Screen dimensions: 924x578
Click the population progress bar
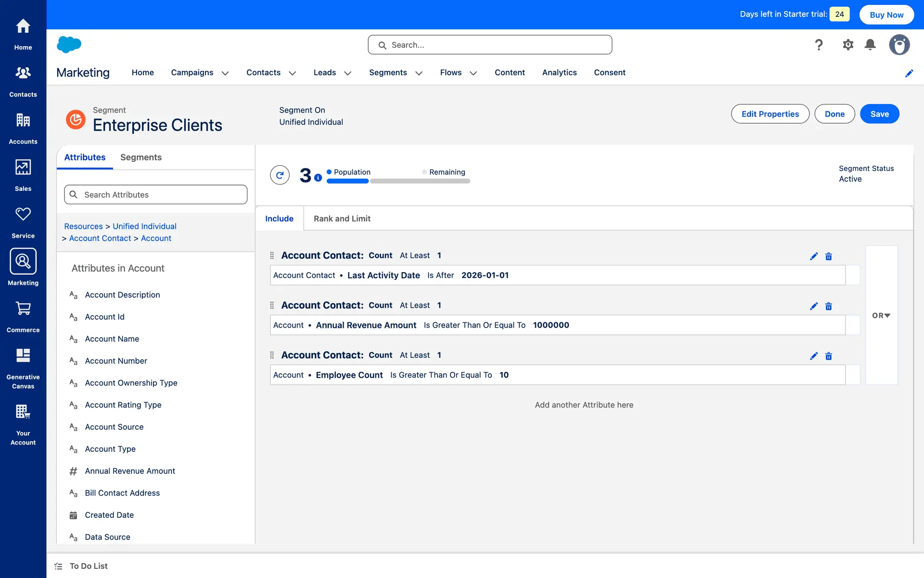pyautogui.click(x=347, y=181)
